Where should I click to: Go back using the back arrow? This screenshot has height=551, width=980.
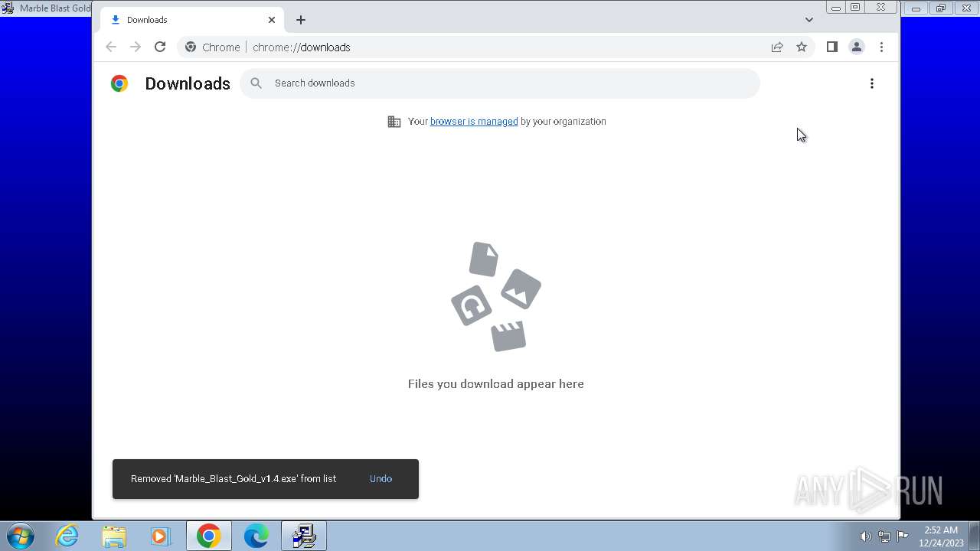[x=111, y=47]
